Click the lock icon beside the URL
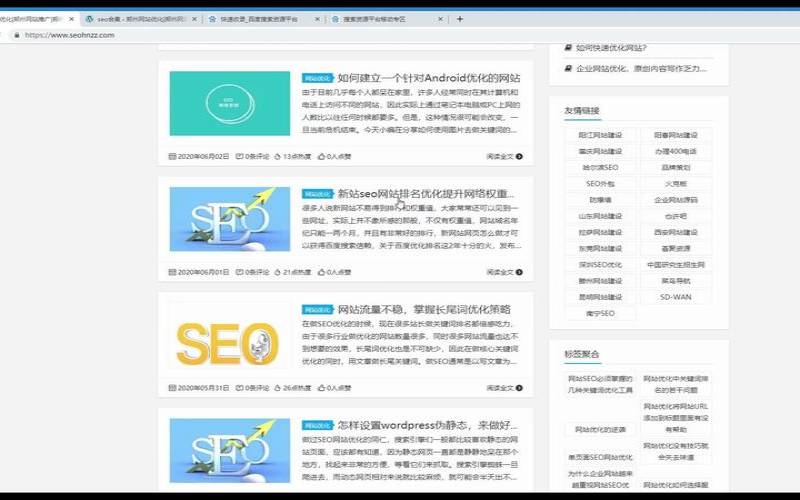The height and width of the screenshot is (500, 800). (17, 35)
